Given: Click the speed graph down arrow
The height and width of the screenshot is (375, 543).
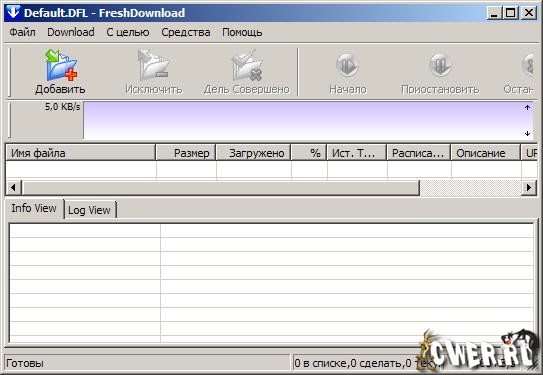Looking at the screenshot, I should coord(527,133).
